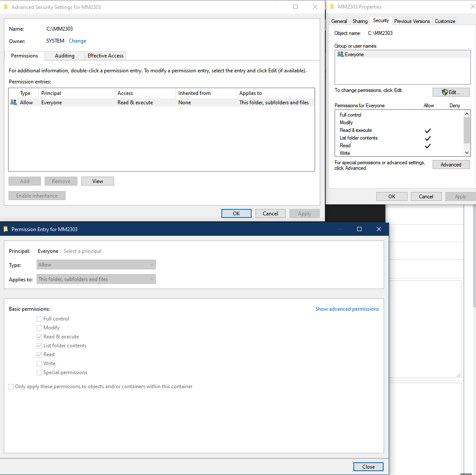Toggle the Write permission checkbox

pos(40,363)
